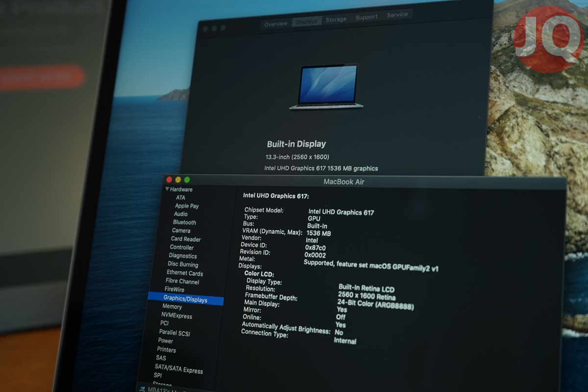
Task: Select the Card Reader sidebar item
Action: (x=186, y=239)
